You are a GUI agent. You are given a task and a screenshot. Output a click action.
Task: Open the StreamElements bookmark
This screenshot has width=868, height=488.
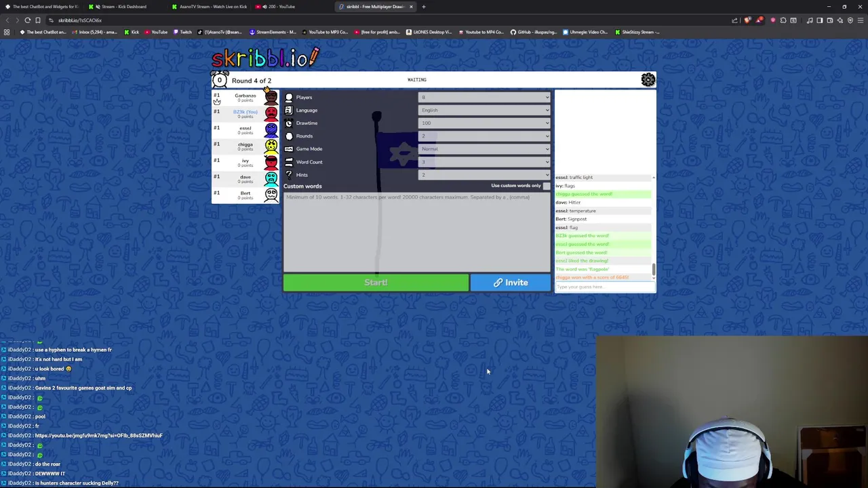(273, 32)
